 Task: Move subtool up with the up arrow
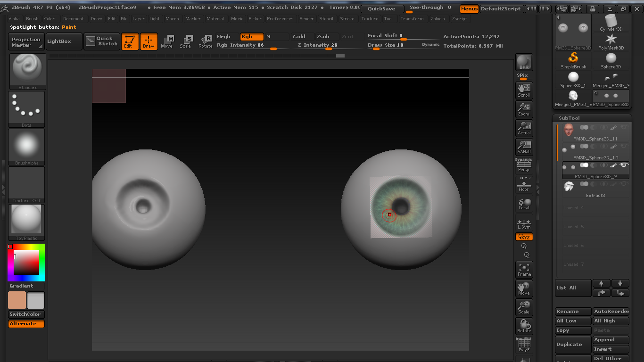[x=601, y=283]
